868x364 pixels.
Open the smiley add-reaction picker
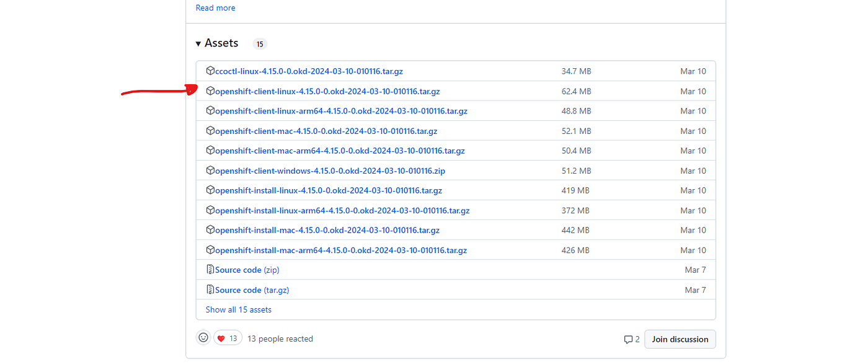tap(203, 338)
